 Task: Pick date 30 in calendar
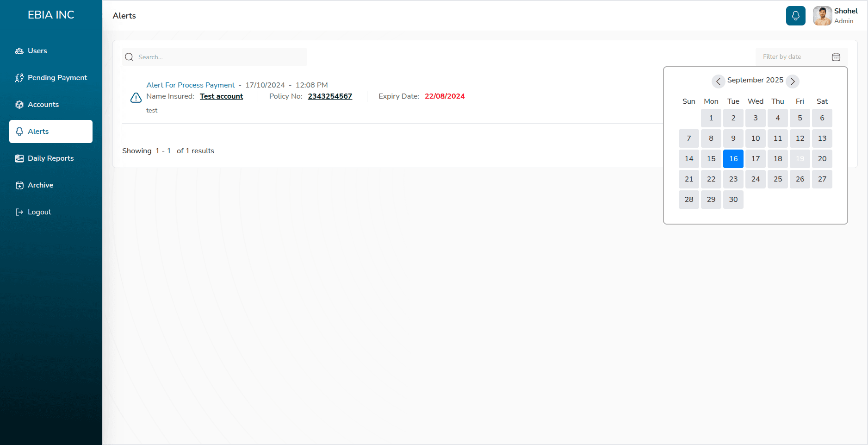733,200
